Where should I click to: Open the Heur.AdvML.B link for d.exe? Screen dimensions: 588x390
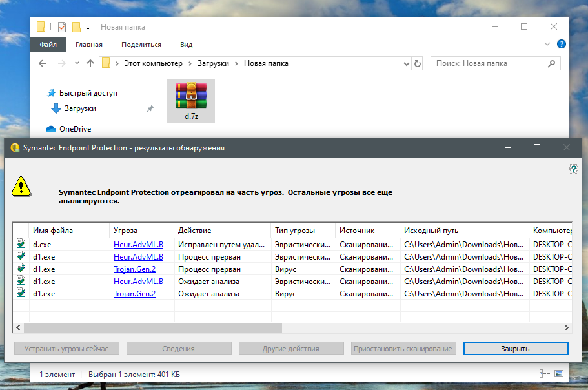[x=138, y=245]
